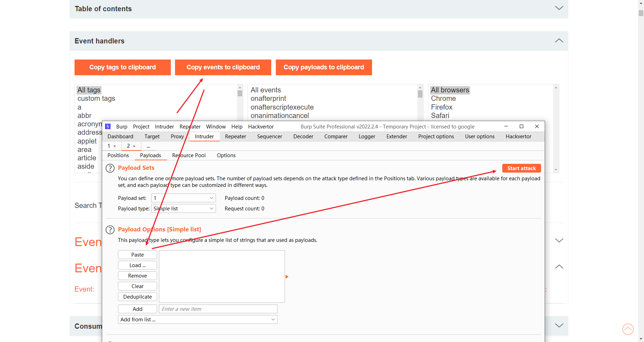
Task: Open the Payload type dropdown
Action: (x=183, y=209)
